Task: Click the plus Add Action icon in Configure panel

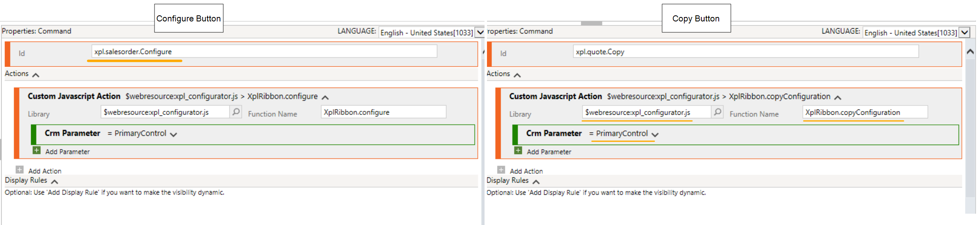Action: click(19, 170)
